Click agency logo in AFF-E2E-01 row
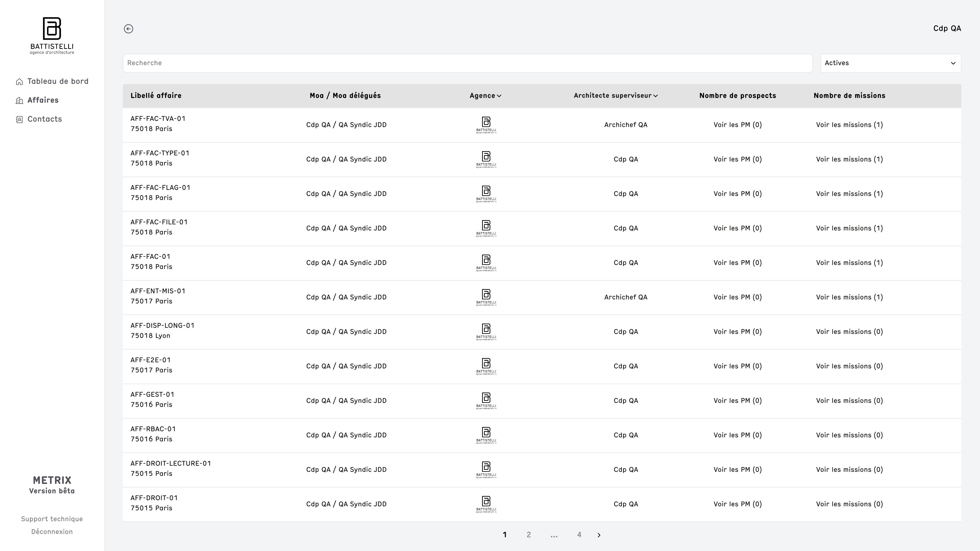Viewport: 980px width, 551px height. click(x=486, y=367)
